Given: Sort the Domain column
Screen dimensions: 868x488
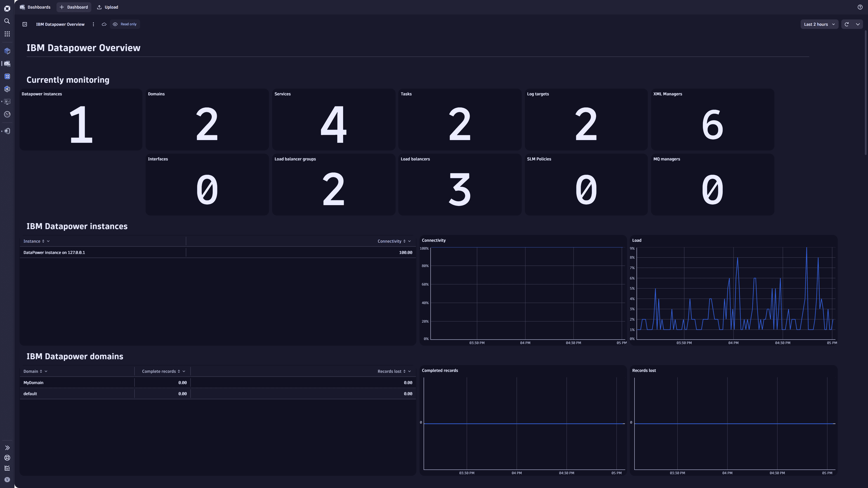Looking at the screenshot, I should tap(41, 371).
